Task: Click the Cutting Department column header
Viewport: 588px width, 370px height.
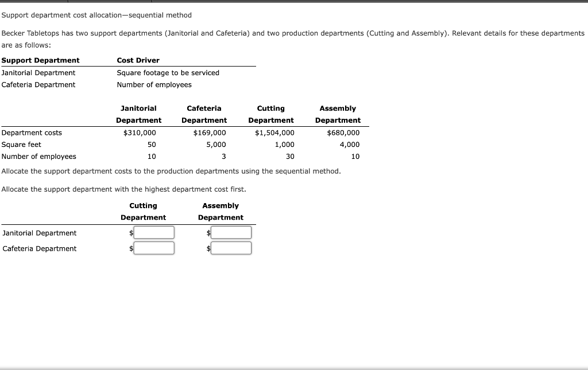Action: point(270,114)
